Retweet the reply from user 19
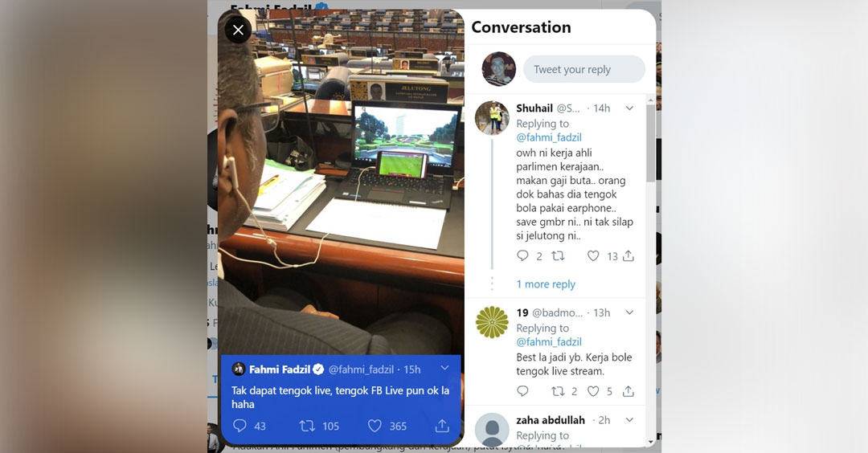The height and width of the screenshot is (453, 868). (x=558, y=391)
